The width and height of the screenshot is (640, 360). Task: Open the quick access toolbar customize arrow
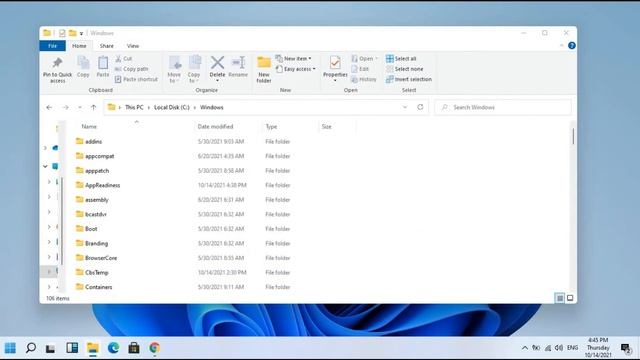[x=81, y=33]
